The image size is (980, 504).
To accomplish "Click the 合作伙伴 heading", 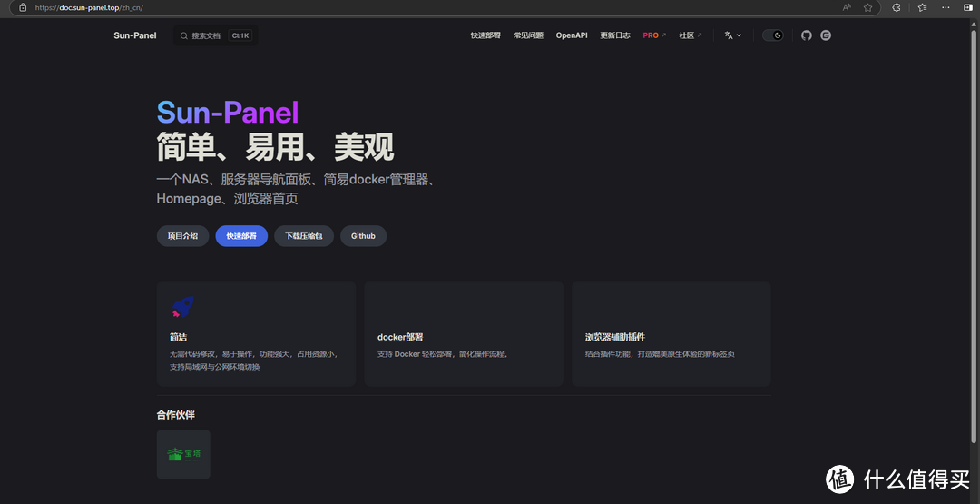I will [176, 415].
